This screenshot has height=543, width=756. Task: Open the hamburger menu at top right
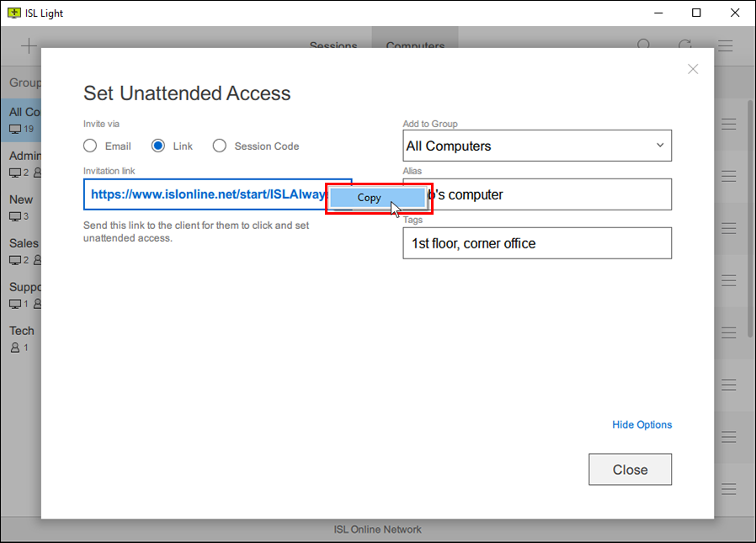pyautogui.click(x=725, y=45)
